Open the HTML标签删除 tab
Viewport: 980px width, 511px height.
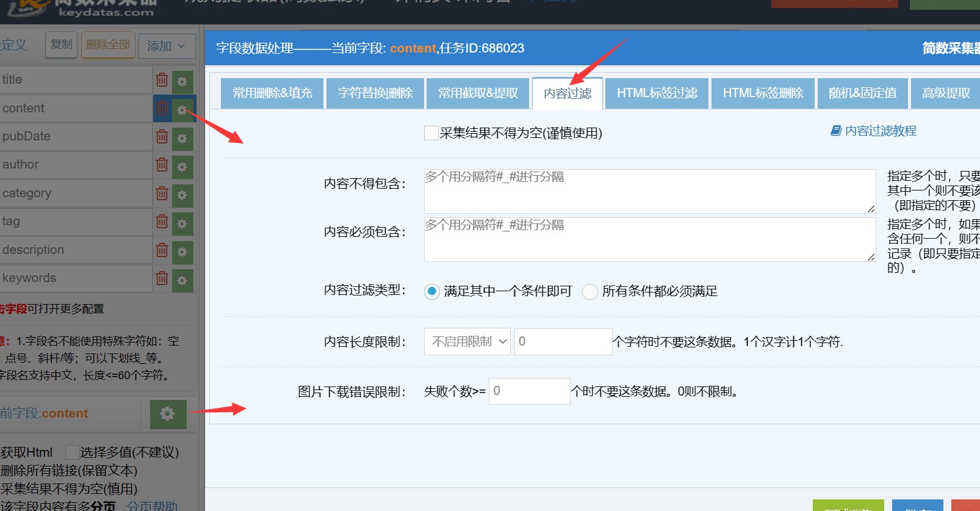763,93
